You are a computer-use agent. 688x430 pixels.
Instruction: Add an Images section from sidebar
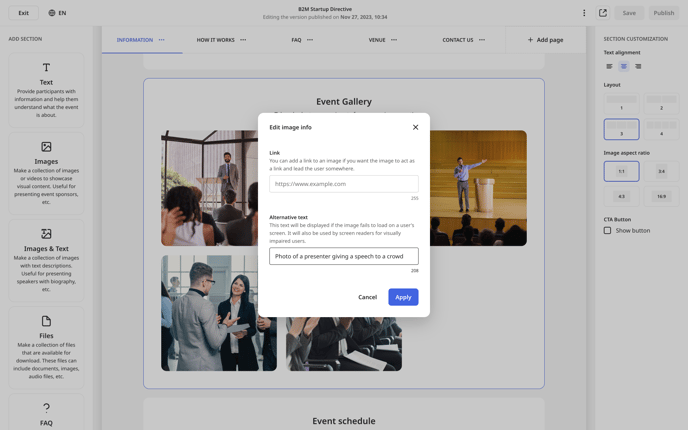[46, 173]
